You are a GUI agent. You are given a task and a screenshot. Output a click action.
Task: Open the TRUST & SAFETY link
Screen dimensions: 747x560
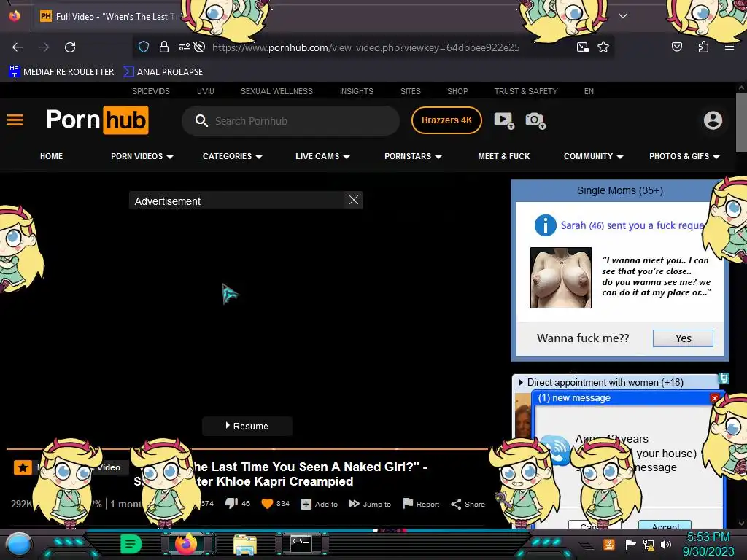526,91
